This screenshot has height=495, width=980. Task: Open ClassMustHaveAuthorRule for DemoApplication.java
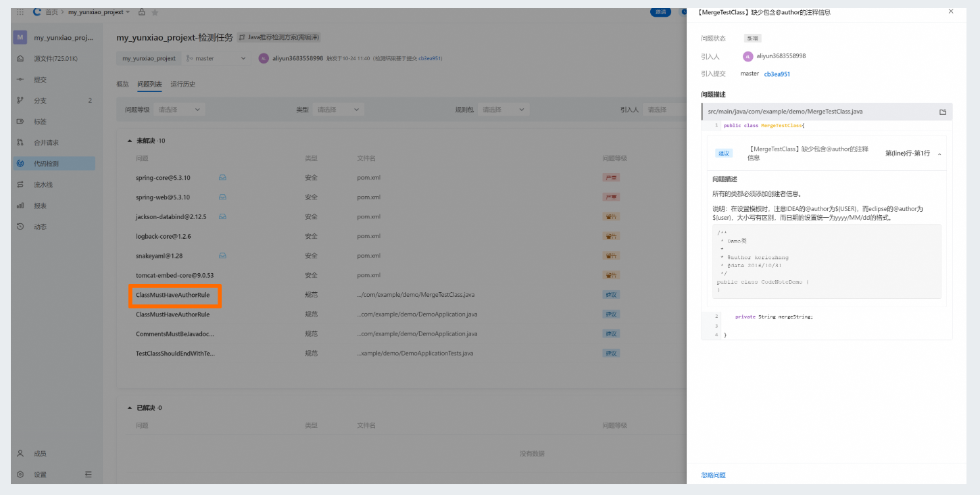pyautogui.click(x=172, y=314)
